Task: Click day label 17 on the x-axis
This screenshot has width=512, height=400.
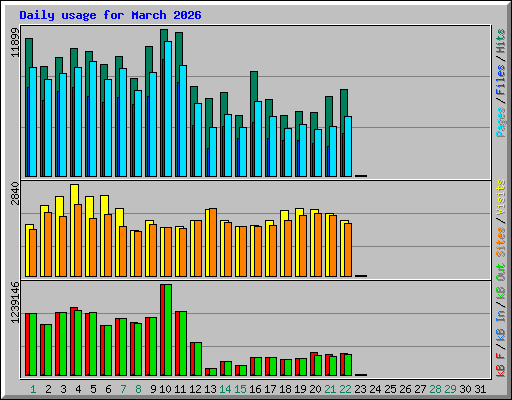Action: (x=270, y=389)
